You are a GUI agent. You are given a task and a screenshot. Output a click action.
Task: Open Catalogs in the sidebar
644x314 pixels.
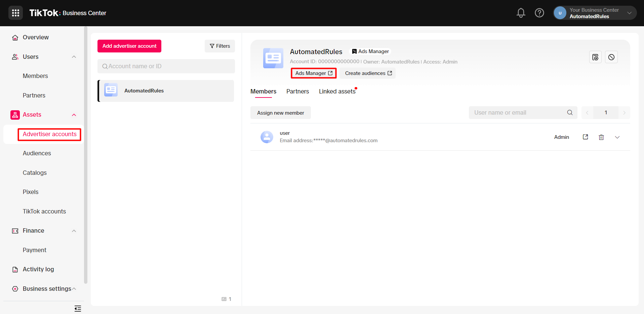point(35,173)
